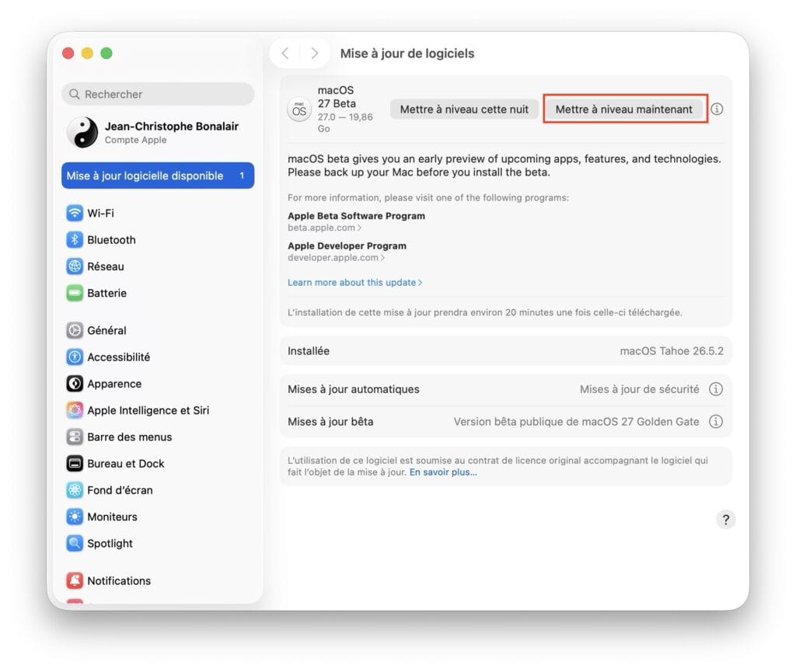
Task: Click the Wi-Fi icon in sidebar
Action: point(75,213)
